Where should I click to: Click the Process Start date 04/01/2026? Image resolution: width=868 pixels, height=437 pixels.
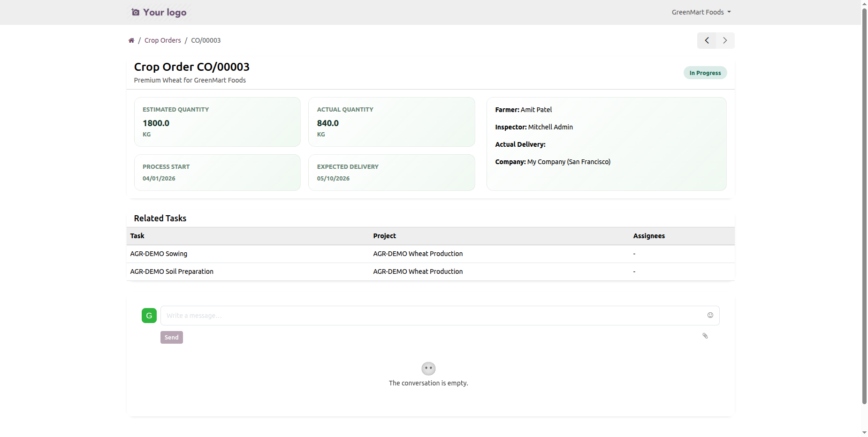click(x=159, y=179)
